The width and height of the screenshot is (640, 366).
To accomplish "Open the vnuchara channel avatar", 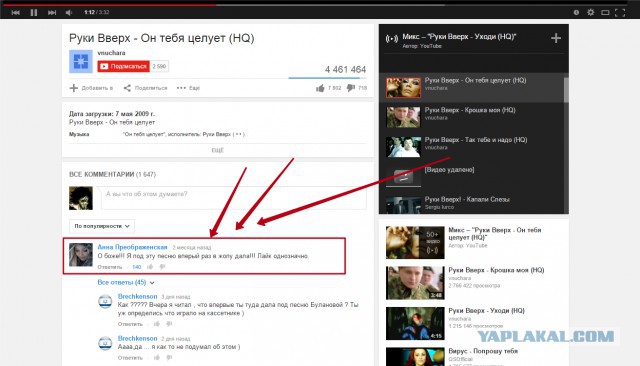I will click(x=81, y=61).
